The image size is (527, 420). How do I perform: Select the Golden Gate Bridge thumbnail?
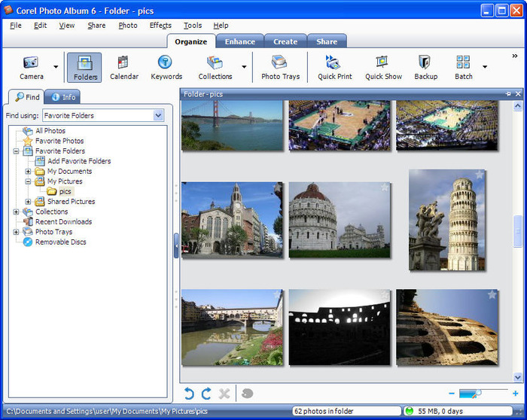232,126
